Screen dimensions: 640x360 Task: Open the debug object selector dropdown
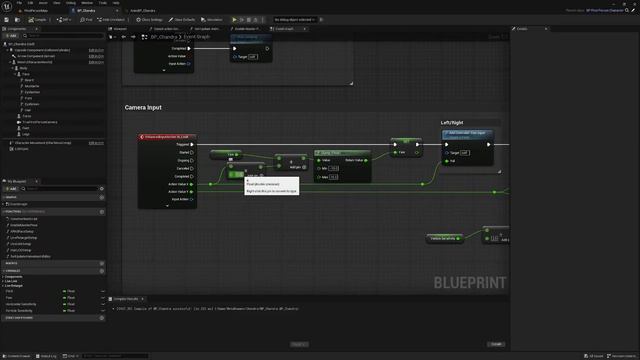coord(295,20)
